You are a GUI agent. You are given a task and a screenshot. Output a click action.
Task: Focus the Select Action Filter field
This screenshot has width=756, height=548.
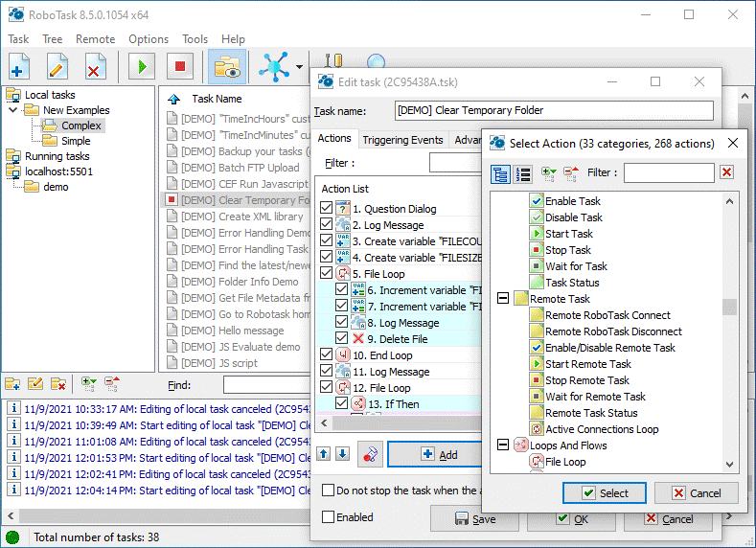tap(669, 172)
